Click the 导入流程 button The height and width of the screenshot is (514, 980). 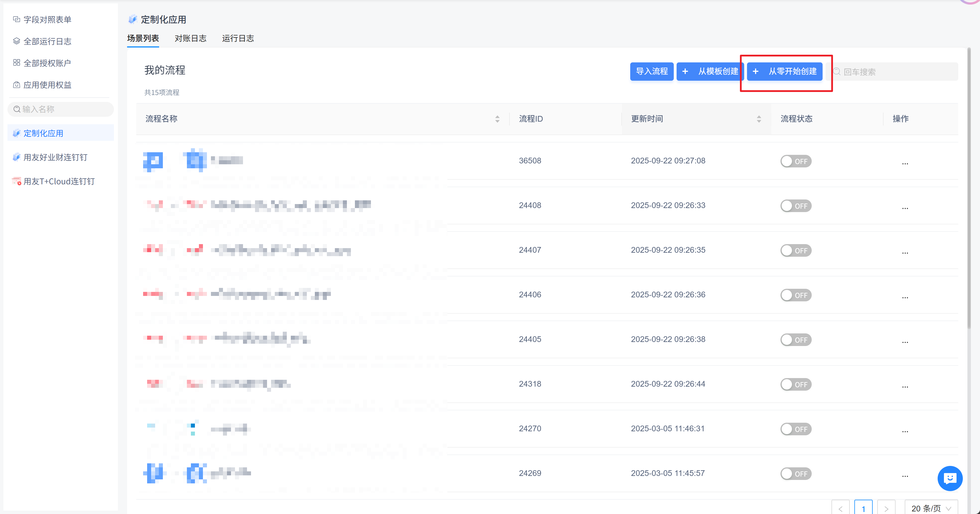coord(651,72)
